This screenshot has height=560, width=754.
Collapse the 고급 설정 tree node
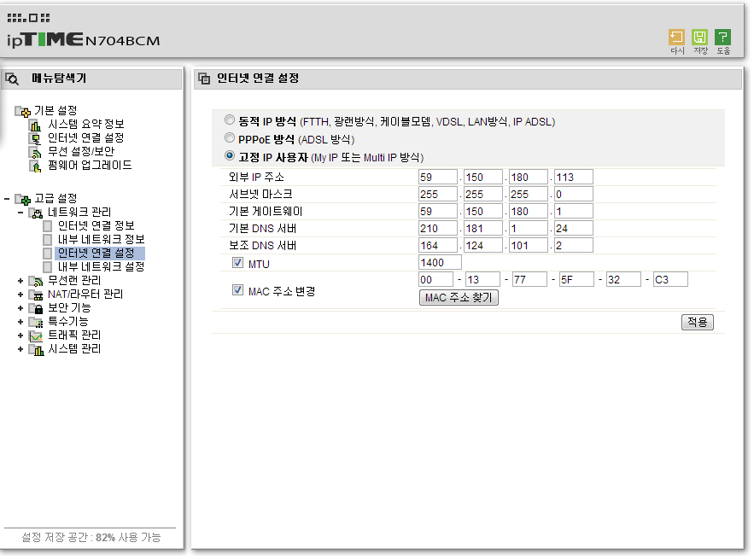tap(7, 199)
